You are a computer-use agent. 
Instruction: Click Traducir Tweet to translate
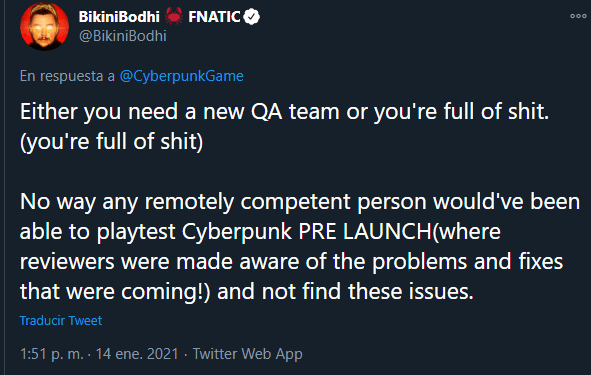(x=61, y=321)
